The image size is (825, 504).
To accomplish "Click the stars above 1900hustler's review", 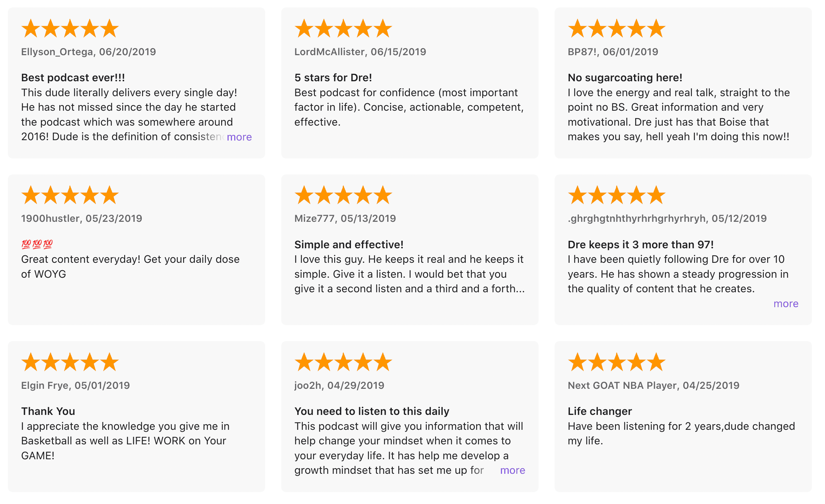I will (70, 195).
